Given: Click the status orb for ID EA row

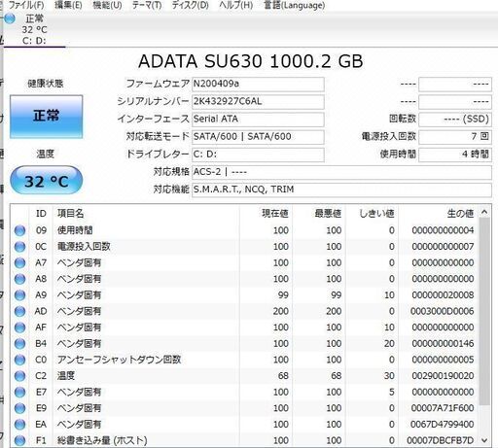Looking at the screenshot, I should [19, 425].
